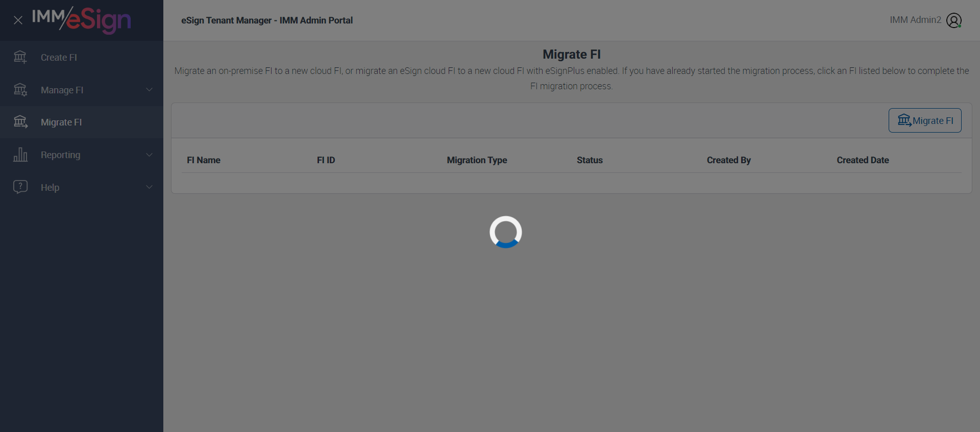Open the Manage FI menu item
Viewport: 980px width, 432px height.
click(82, 90)
